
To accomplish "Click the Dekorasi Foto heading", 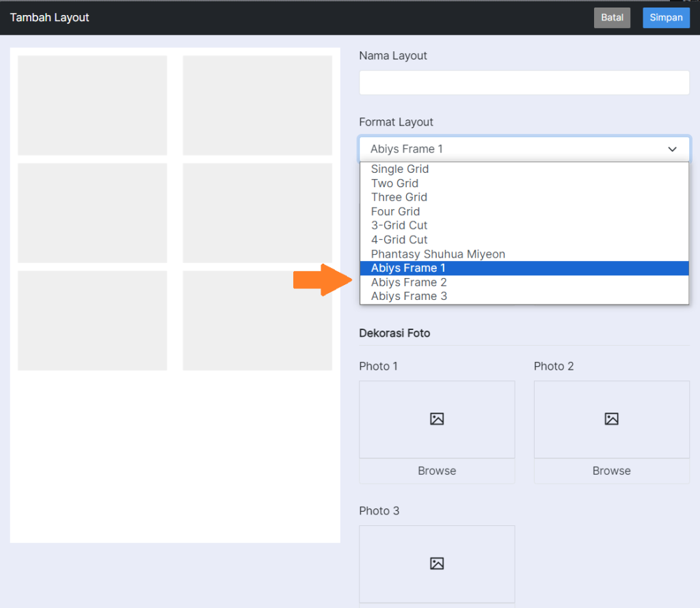I will [x=394, y=333].
